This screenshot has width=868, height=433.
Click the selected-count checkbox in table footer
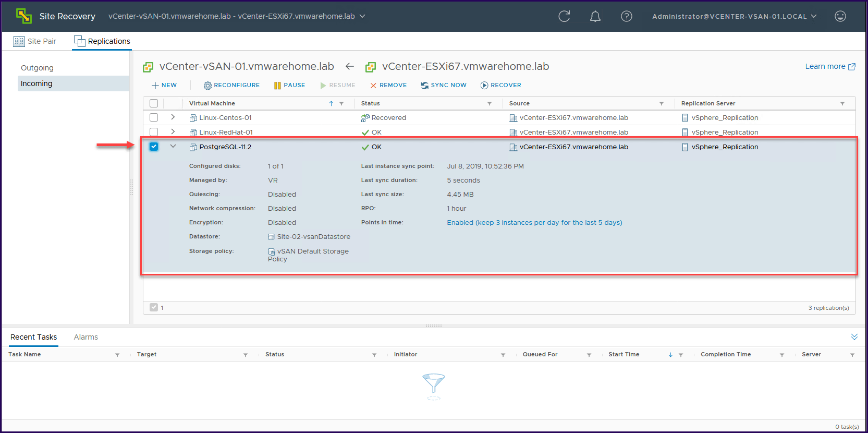(154, 307)
